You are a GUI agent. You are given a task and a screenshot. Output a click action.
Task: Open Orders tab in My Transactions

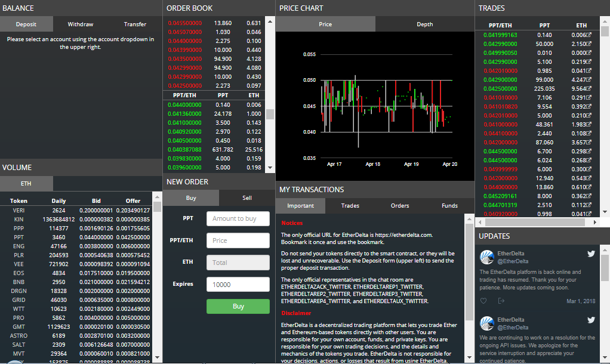400,206
